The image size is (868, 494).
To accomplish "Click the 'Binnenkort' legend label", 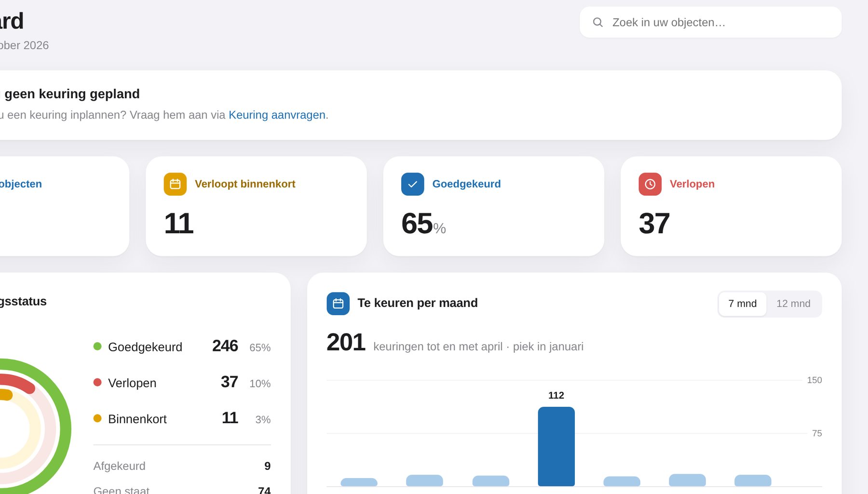I will coord(137,419).
